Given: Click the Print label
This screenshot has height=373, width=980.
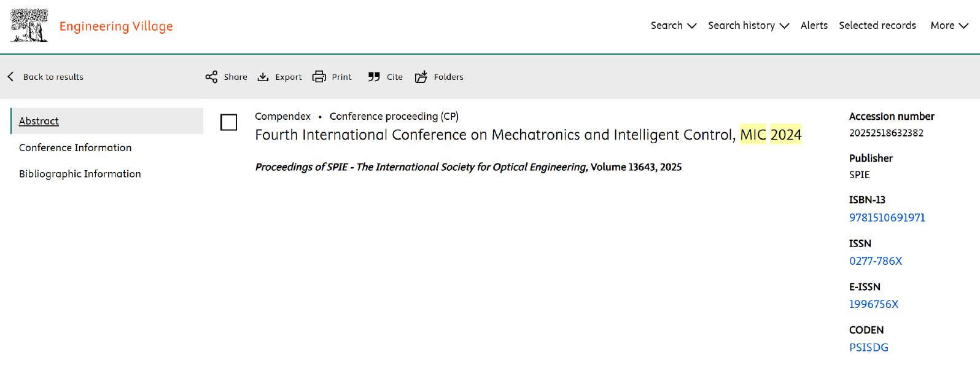Looking at the screenshot, I should 342,77.
